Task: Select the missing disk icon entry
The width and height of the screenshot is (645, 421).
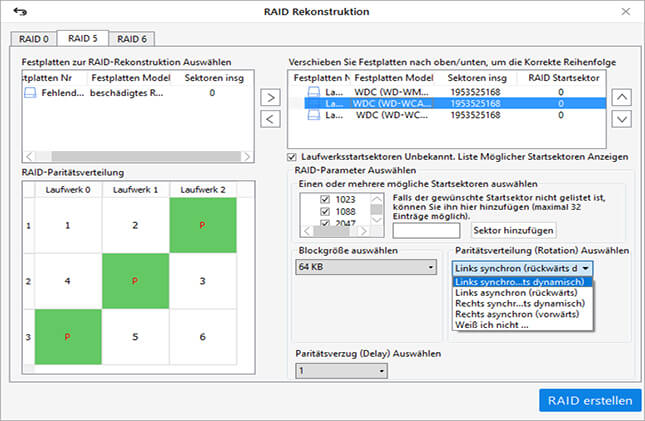Action: (x=31, y=93)
